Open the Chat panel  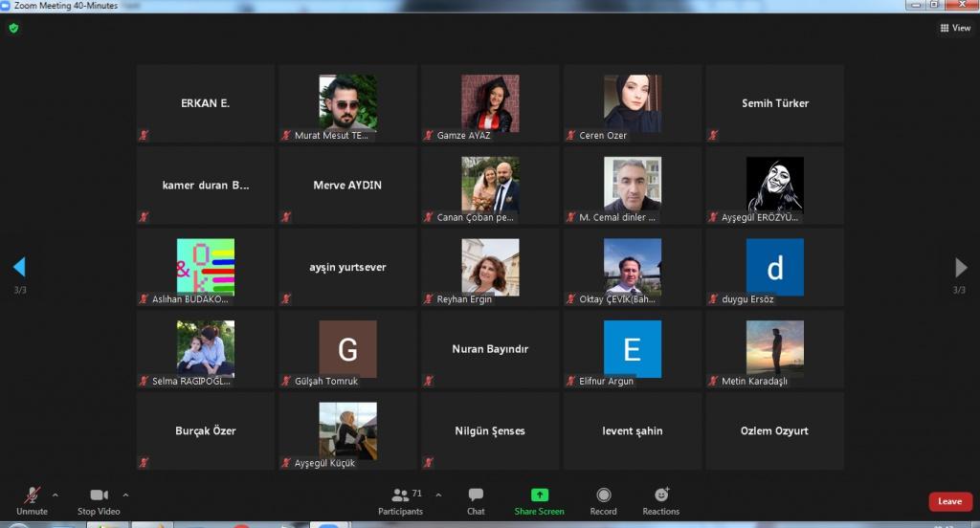click(x=476, y=500)
